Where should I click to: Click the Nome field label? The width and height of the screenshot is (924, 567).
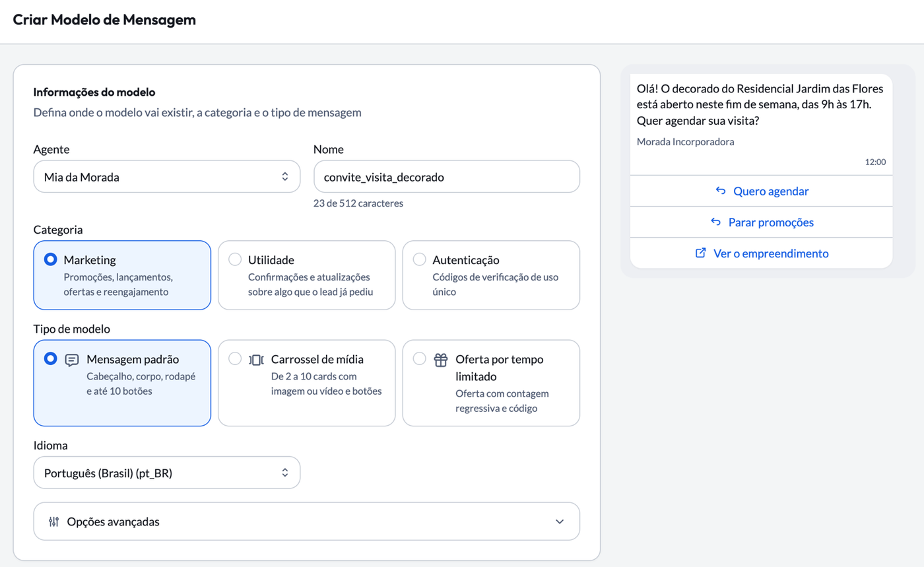click(x=329, y=149)
